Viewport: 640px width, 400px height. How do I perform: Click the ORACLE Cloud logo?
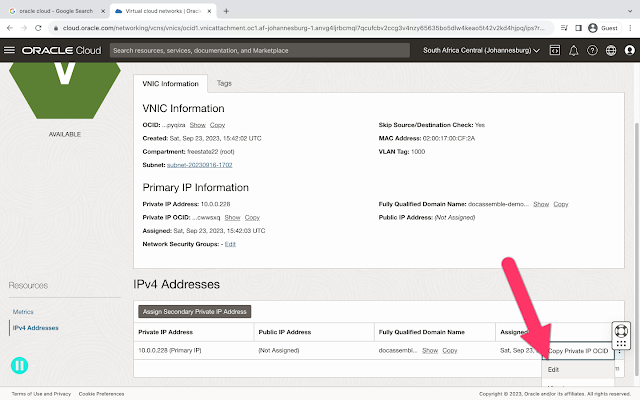pos(61,50)
